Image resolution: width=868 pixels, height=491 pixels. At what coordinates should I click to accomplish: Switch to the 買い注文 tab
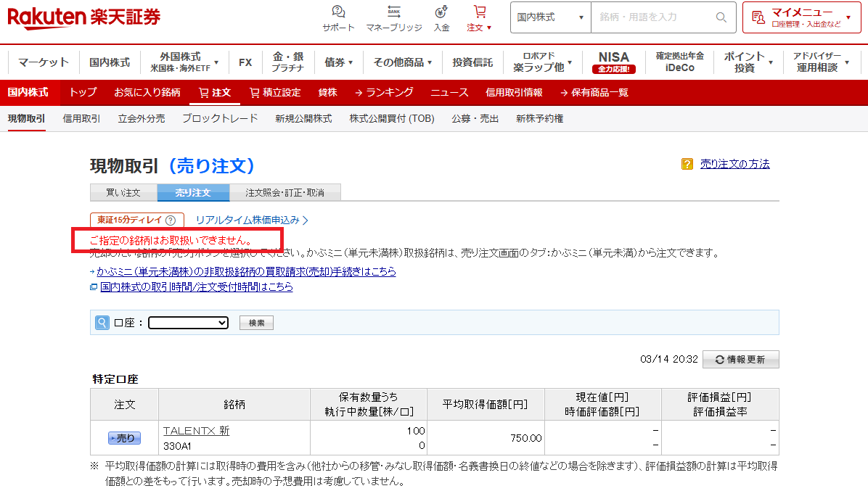coord(123,193)
